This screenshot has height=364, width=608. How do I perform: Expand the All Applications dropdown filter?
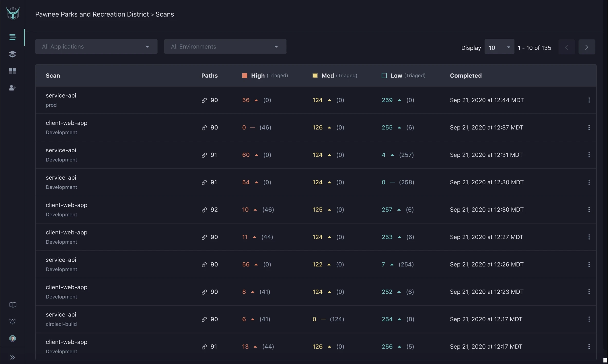pyautogui.click(x=96, y=46)
